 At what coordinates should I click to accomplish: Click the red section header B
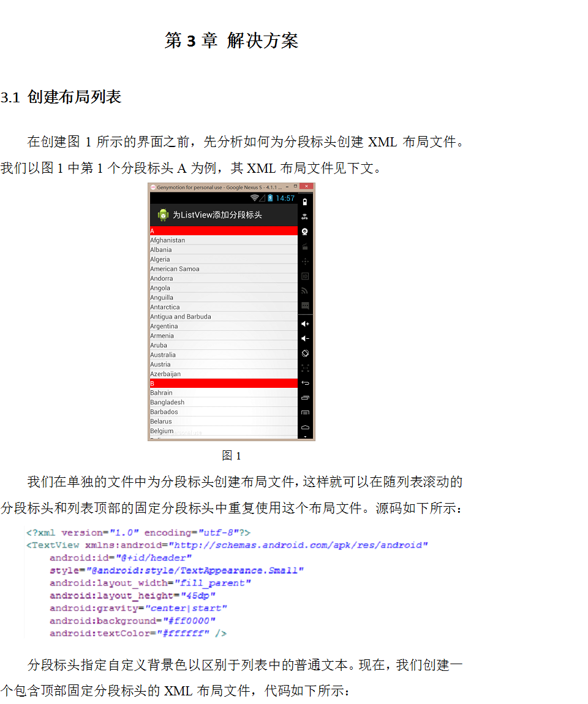click(224, 383)
